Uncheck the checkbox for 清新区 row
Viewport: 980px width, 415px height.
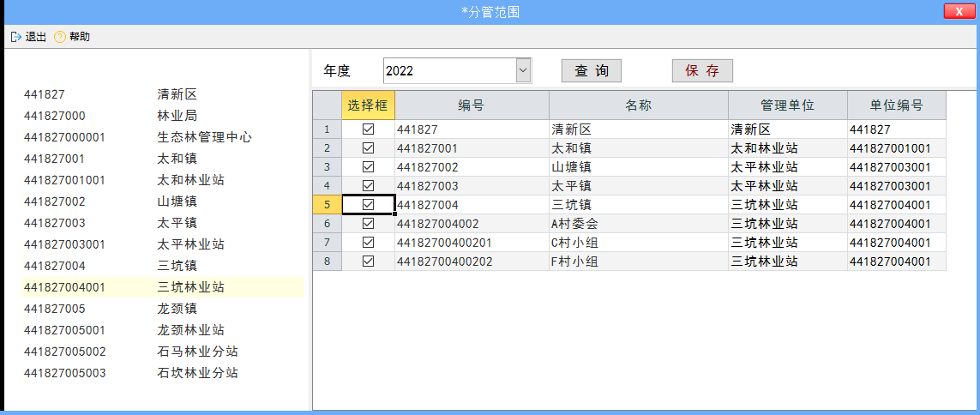[x=369, y=129]
